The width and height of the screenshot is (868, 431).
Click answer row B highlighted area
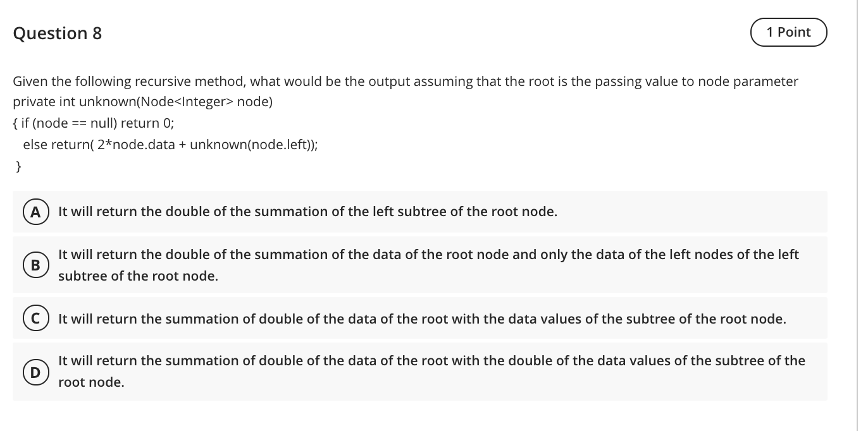pyautogui.click(x=420, y=265)
